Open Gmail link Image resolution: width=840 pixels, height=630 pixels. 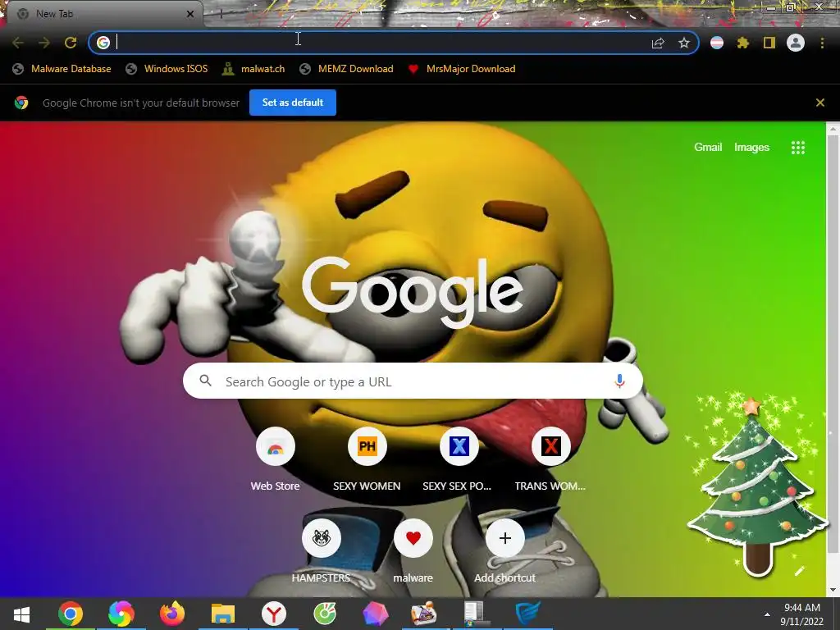pos(708,148)
